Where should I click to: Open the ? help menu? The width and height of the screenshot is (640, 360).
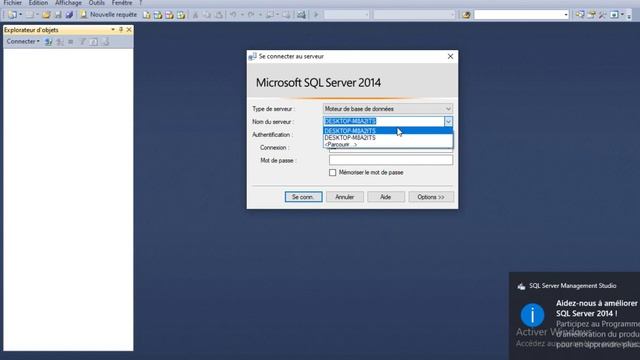[141, 3]
